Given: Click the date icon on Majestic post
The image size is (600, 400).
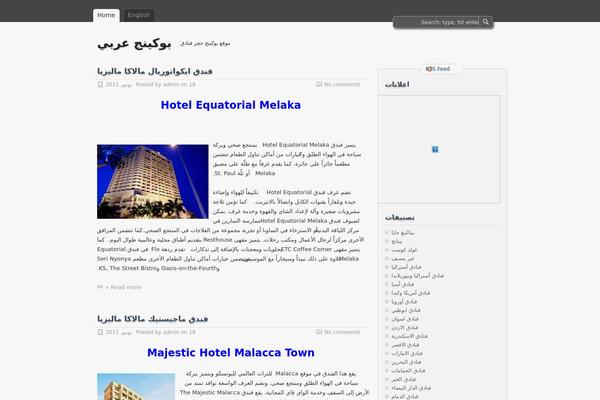Looking at the screenshot, I should (x=100, y=332).
